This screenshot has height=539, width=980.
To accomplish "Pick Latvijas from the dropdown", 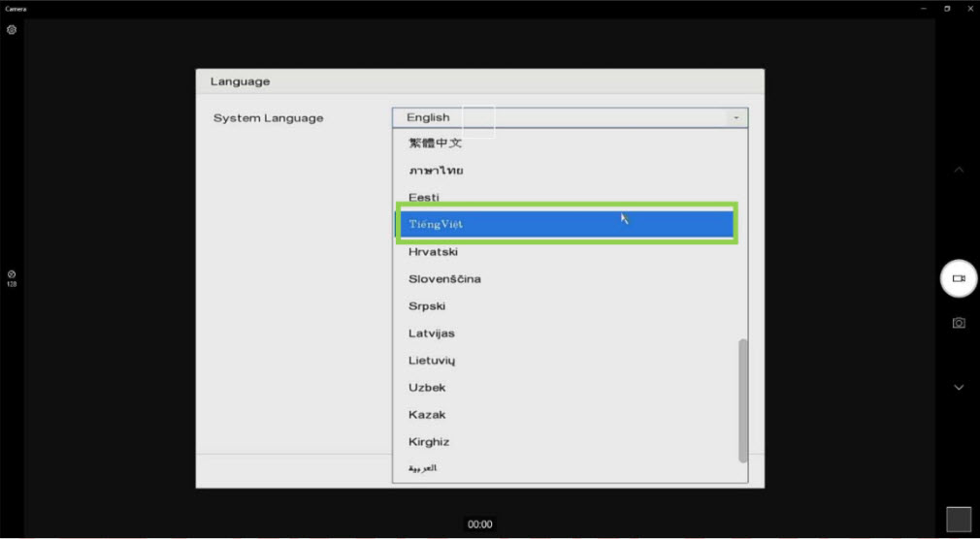I will coord(432,333).
